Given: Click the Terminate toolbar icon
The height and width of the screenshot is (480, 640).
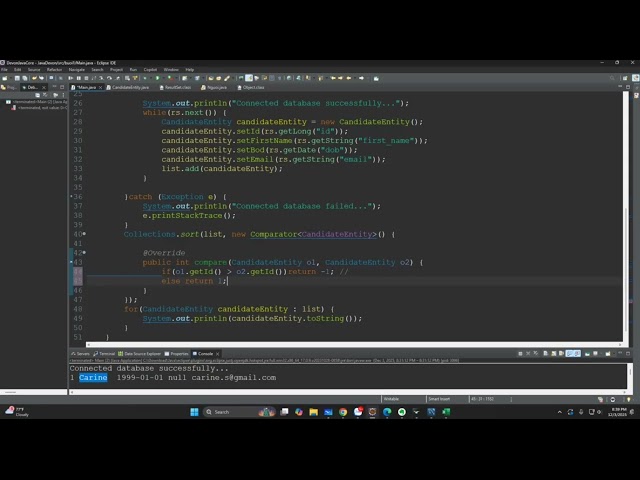Looking at the screenshot, I should click(x=86, y=78).
